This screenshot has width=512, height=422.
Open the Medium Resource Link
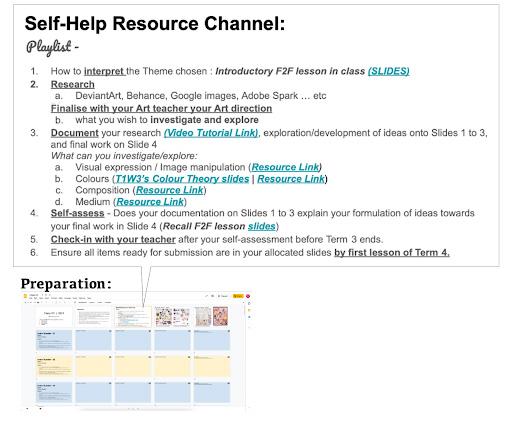coord(150,202)
